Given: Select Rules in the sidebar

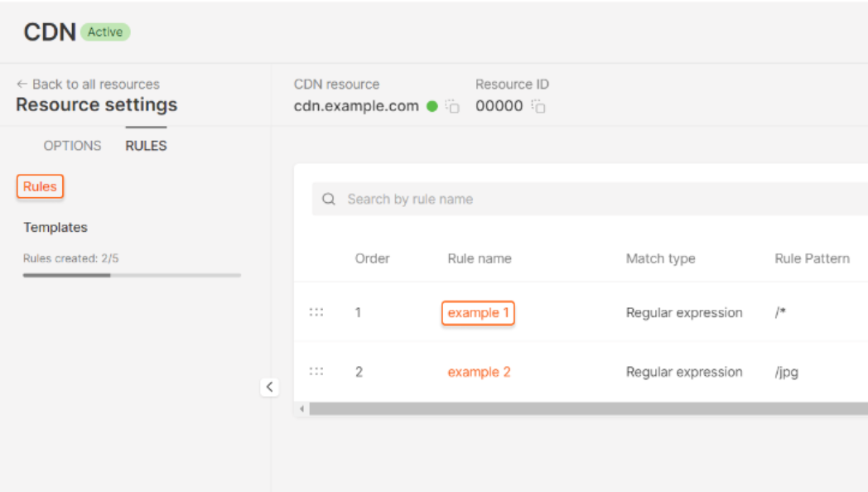Looking at the screenshot, I should click(x=40, y=187).
